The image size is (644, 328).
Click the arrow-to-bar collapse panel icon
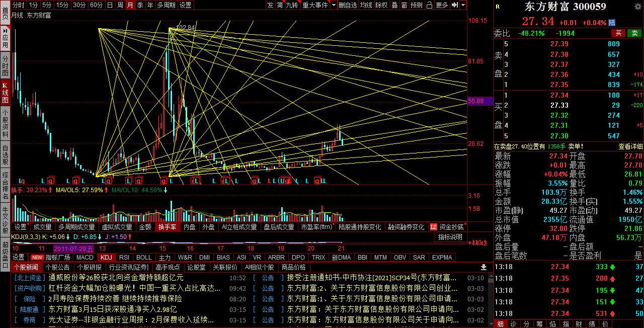click(454, 5)
